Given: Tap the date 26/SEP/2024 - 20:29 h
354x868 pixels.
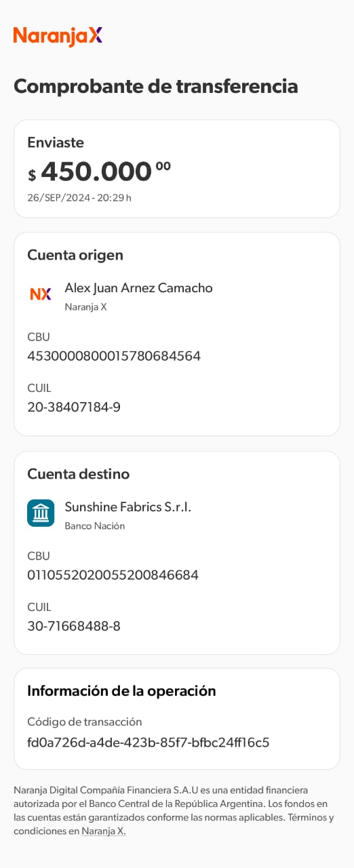Looking at the screenshot, I should coord(79,198).
